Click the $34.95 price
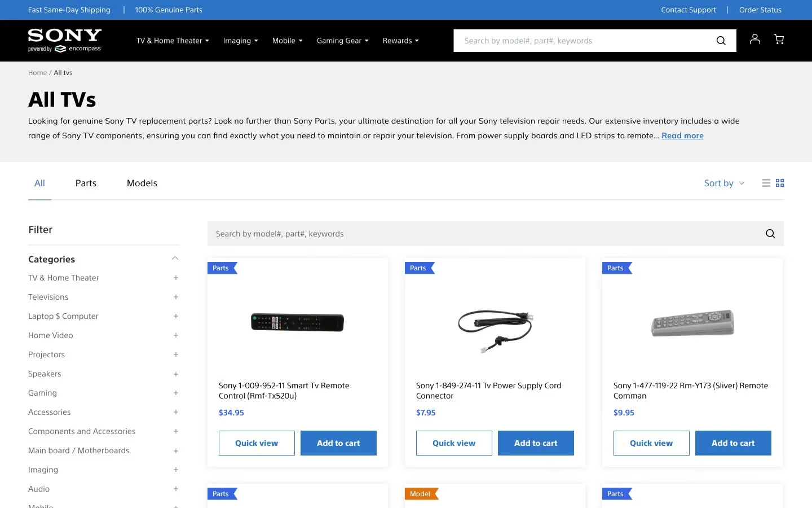Viewport: 812px width, 508px height. [x=231, y=413]
